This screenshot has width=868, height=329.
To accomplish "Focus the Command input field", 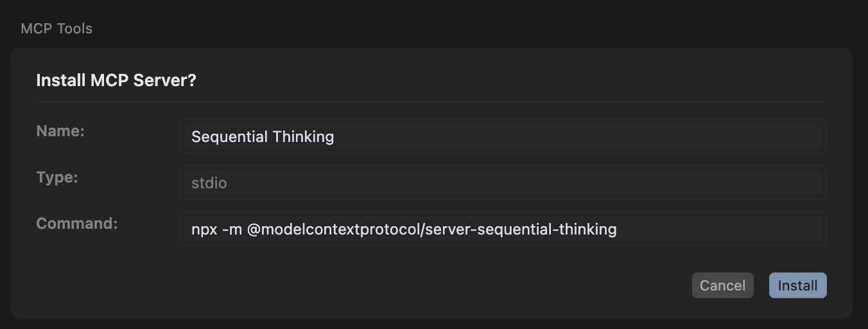I will pyautogui.click(x=503, y=229).
